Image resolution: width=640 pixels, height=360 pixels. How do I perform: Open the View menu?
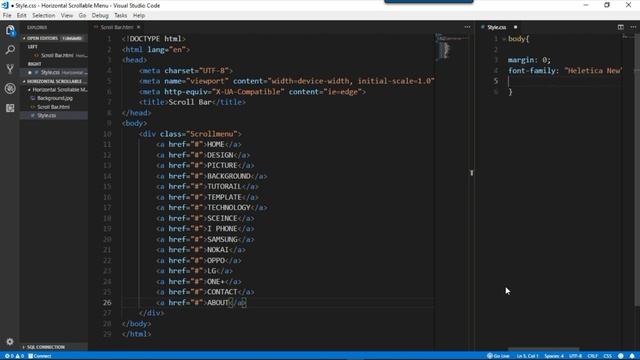point(67,16)
